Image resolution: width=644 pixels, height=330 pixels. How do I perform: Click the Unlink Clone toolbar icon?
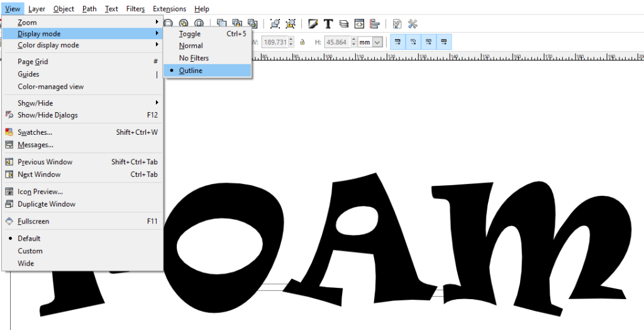pyautogui.click(x=253, y=23)
